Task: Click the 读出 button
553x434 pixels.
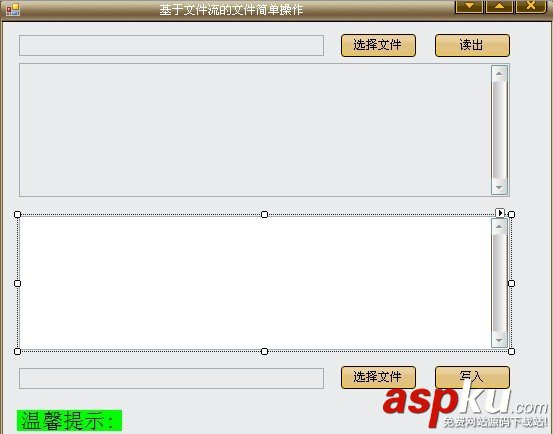Action: pos(472,45)
